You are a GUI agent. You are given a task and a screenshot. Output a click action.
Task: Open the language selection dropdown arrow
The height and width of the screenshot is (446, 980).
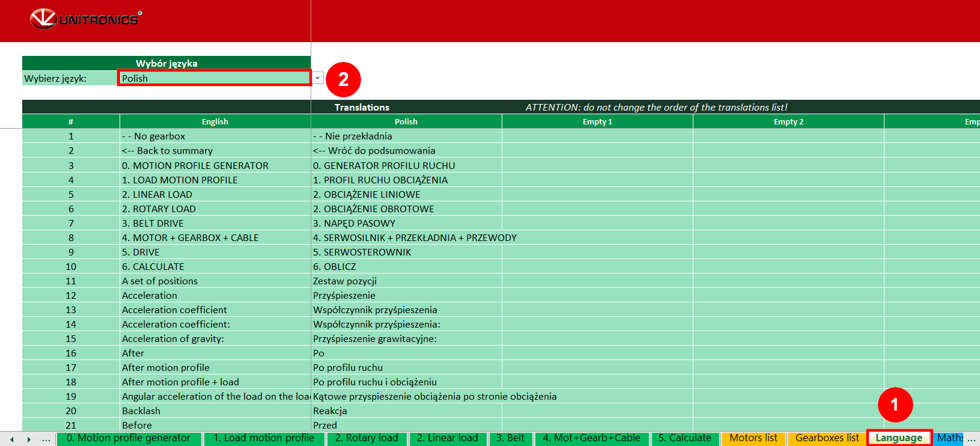pyautogui.click(x=318, y=78)
